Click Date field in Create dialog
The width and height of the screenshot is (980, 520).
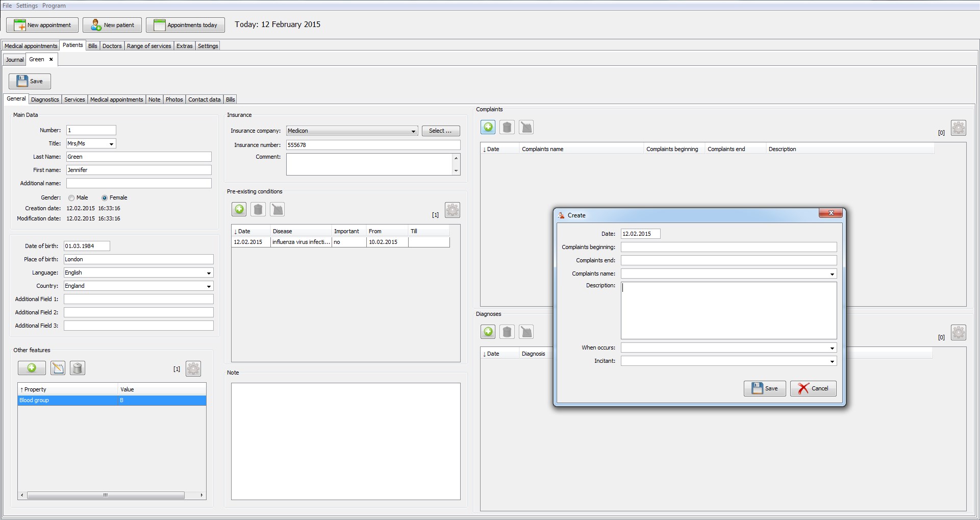coord(640,234)
